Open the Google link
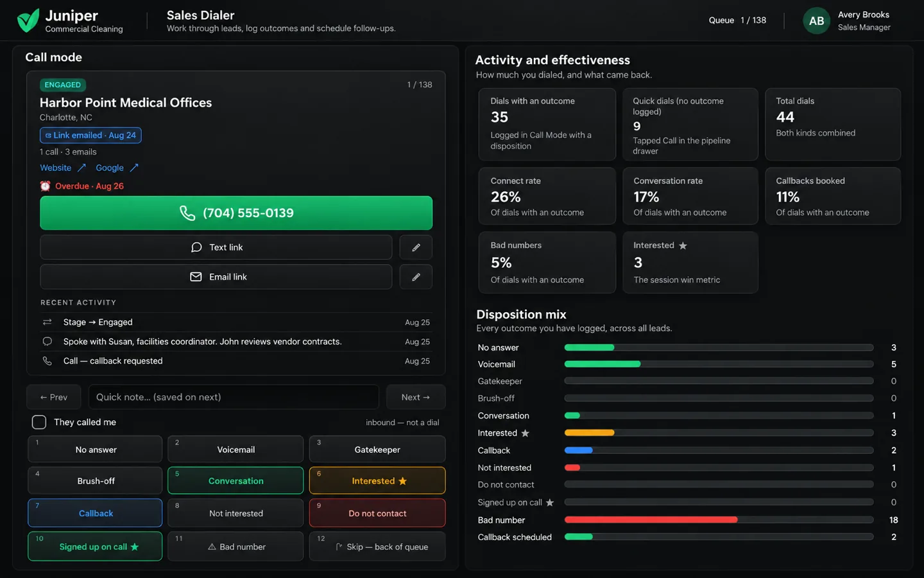Screen dimensions: 924x578 click(x=110, y=168)
